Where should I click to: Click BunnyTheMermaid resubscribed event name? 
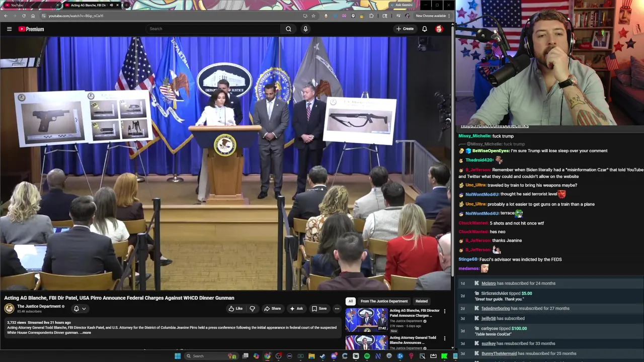point(499,353)
